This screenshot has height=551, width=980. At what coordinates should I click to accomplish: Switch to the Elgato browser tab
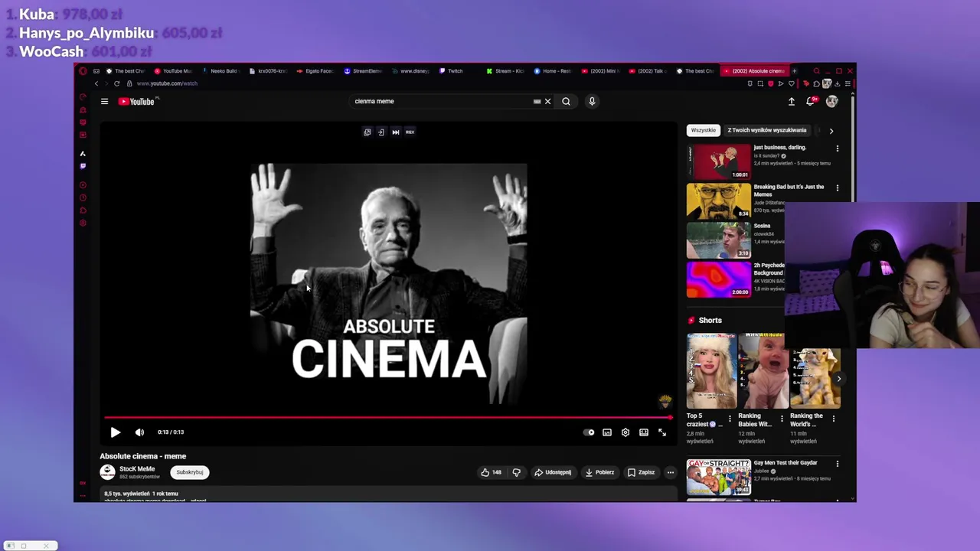click(x=315, y=71)
